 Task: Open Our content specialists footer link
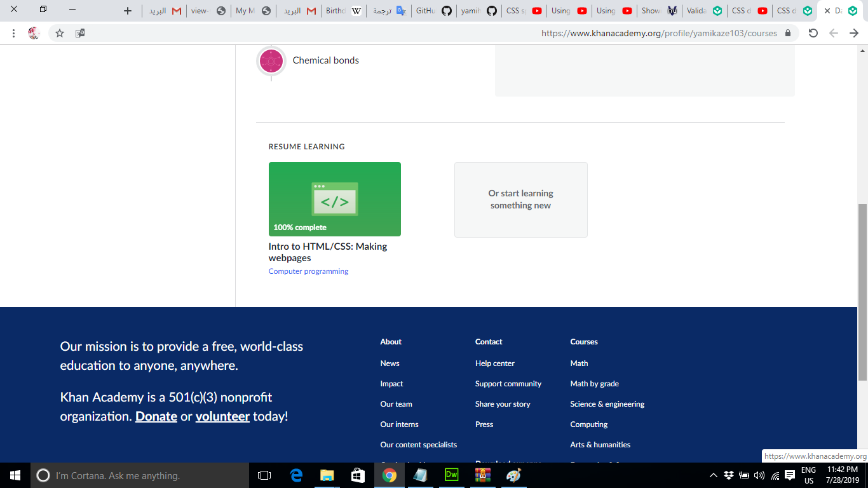[x=418, y=445]
